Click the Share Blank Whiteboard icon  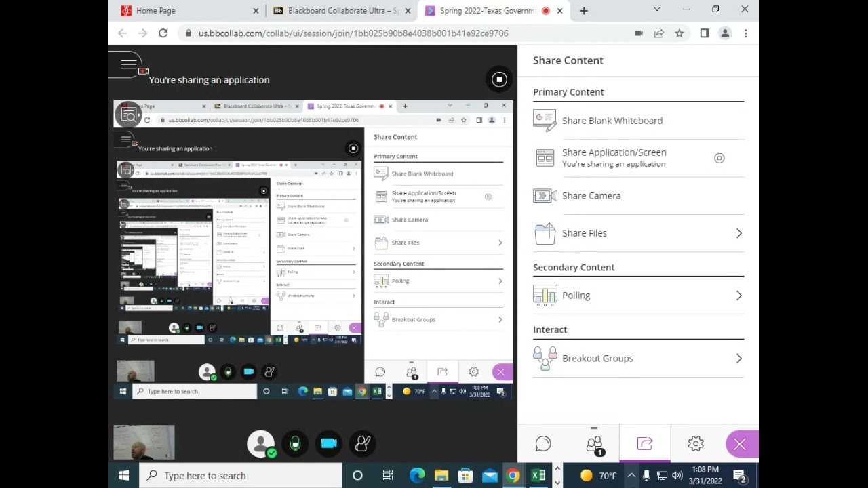coord(545,120)
